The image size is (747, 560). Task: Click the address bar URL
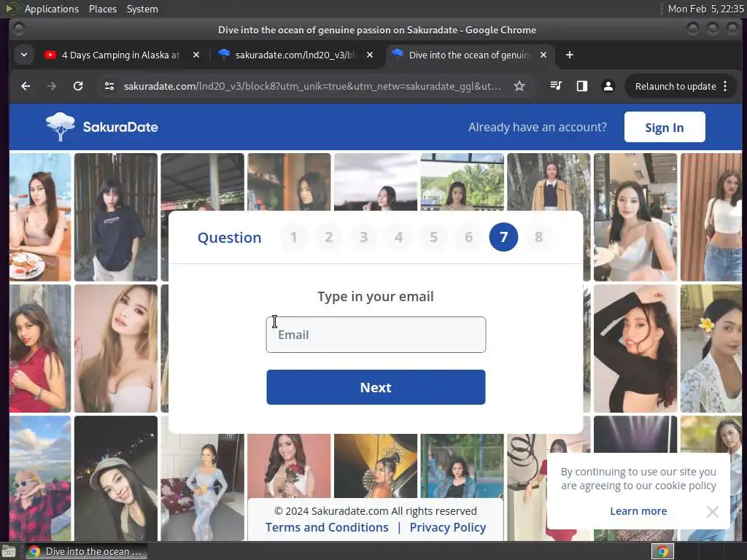click(312, 86)
